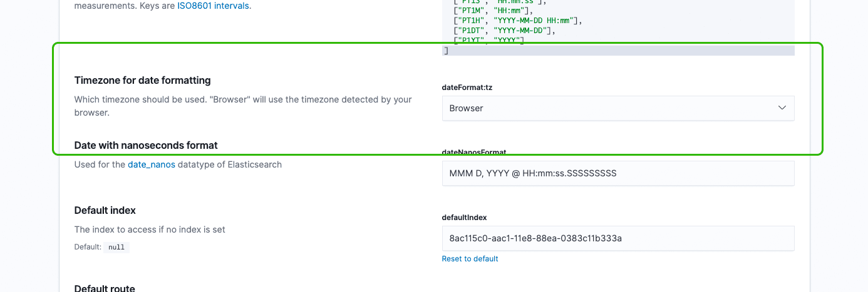The image size is (868, 292).
Task: Open the dateFormat:tz timezone dropdown
Action: click(x=617, y=108)
